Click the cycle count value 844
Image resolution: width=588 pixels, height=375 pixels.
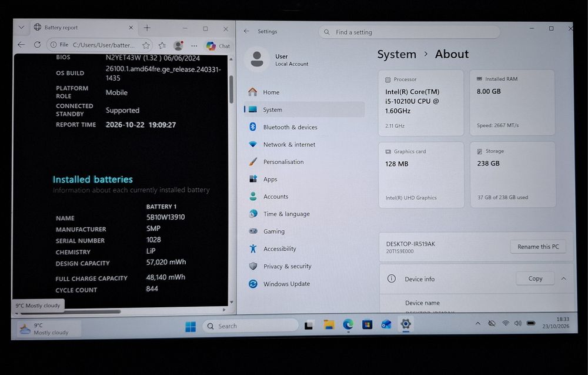tap(152, 288)
